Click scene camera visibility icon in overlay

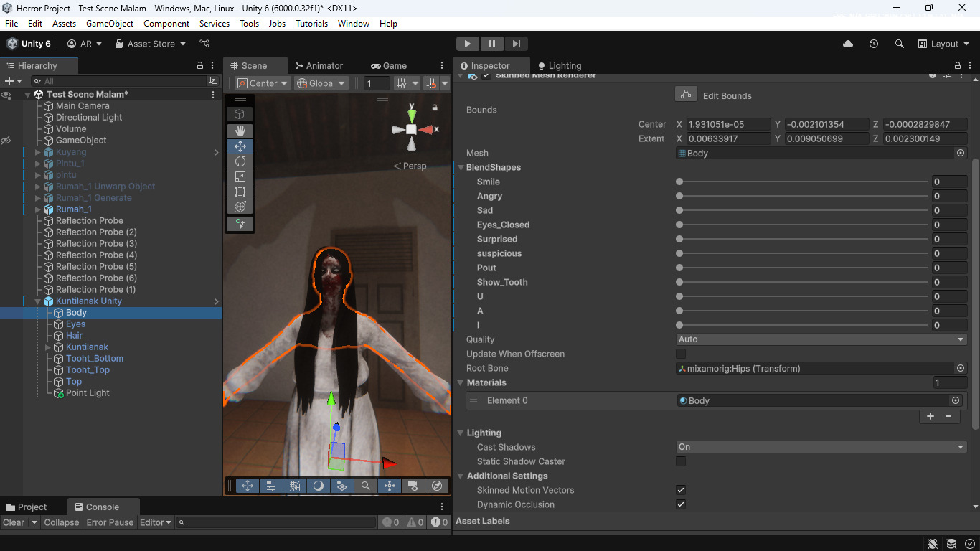pyautogui.click(x=413, y=486)
